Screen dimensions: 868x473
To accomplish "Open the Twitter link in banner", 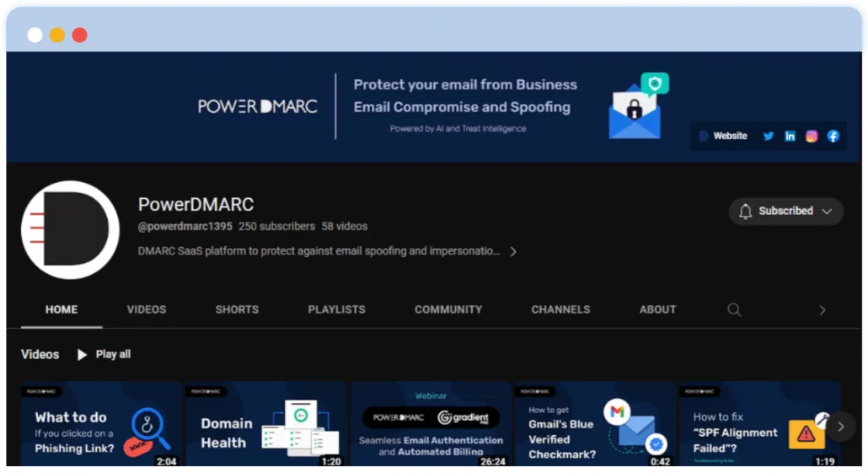I will [768, 137].
